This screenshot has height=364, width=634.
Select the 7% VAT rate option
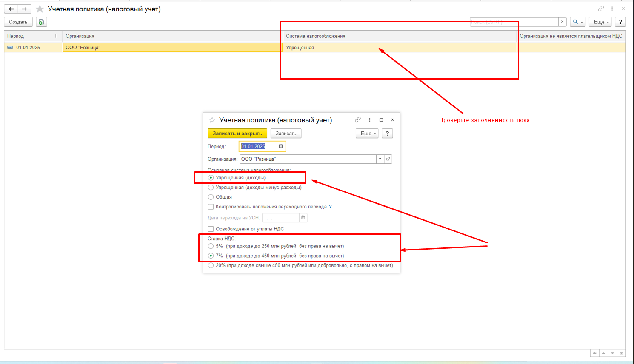(x=276, y=256)
